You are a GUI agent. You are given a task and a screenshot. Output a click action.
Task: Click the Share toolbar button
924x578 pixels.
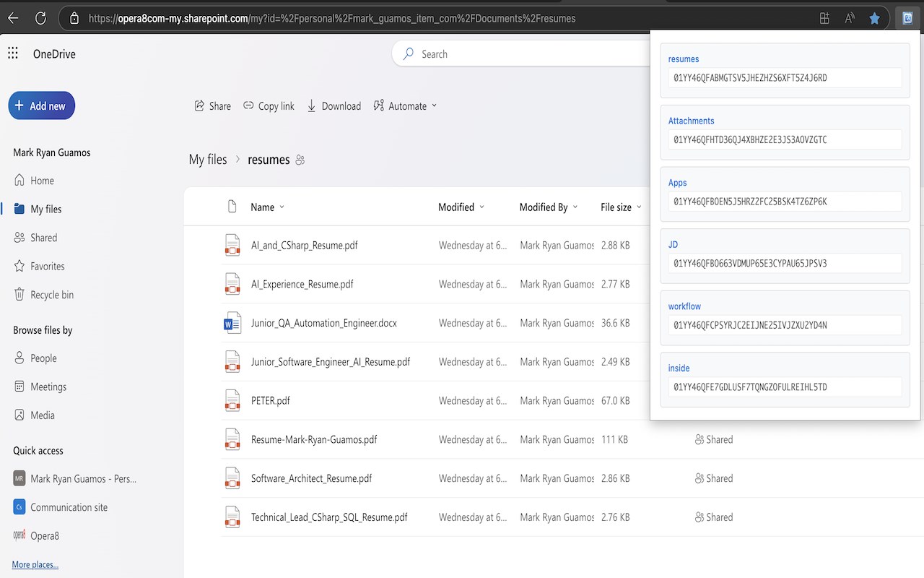(212, 106)
